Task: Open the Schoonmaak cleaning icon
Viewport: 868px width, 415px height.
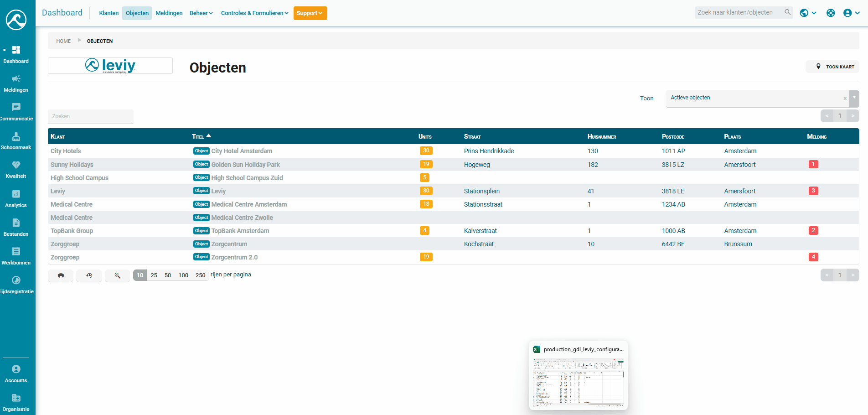Action: [16, 136]
